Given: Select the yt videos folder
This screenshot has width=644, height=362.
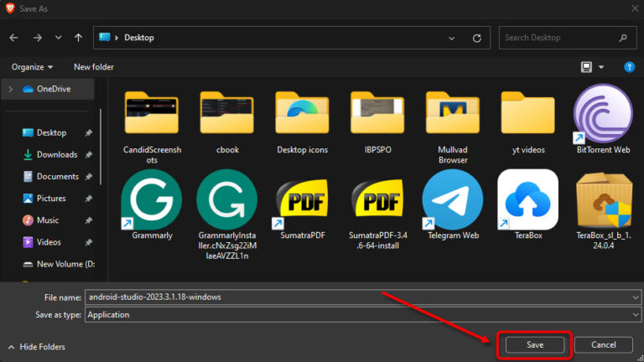Looking at the screenshot, I should pyautogui.click(x=528, y=122).
